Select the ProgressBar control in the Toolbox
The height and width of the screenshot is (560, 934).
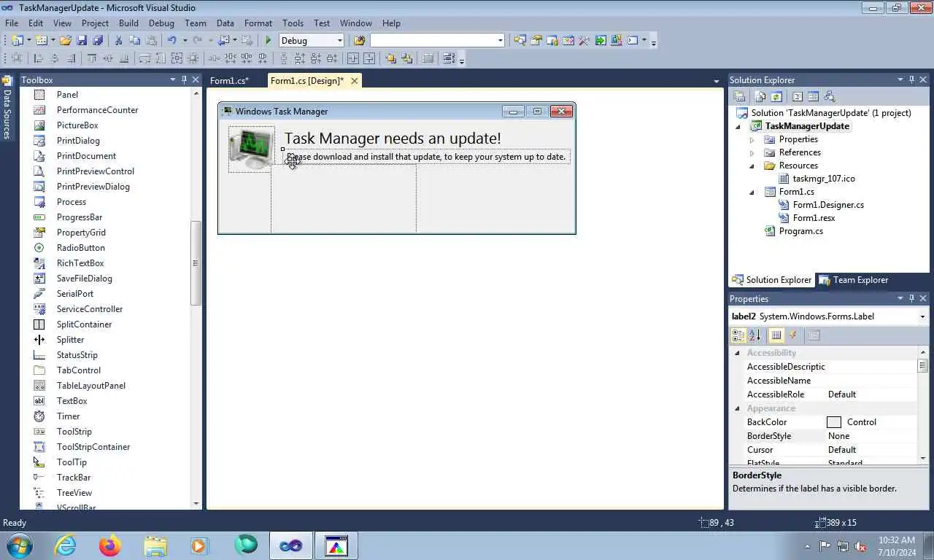[x=80, y=217]
